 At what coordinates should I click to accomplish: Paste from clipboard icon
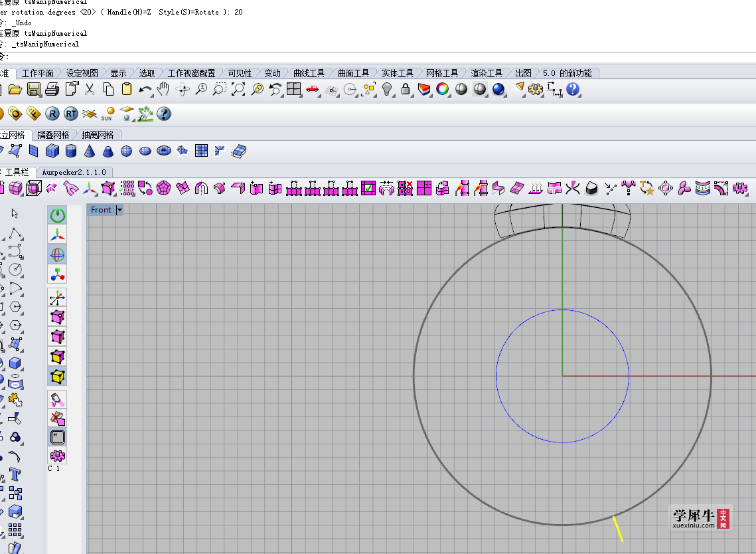(127, 89)
